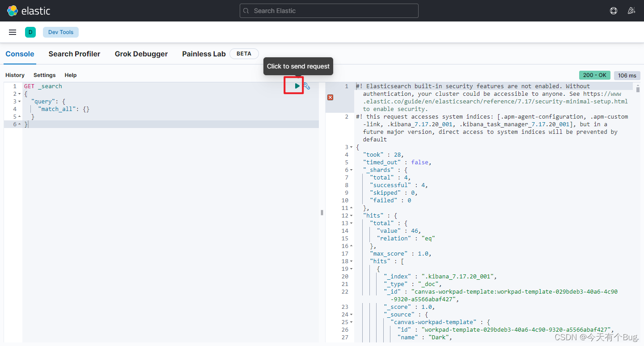
Task: Collapse the _shards object at response line 6
Action: click(x=351, y=170)
